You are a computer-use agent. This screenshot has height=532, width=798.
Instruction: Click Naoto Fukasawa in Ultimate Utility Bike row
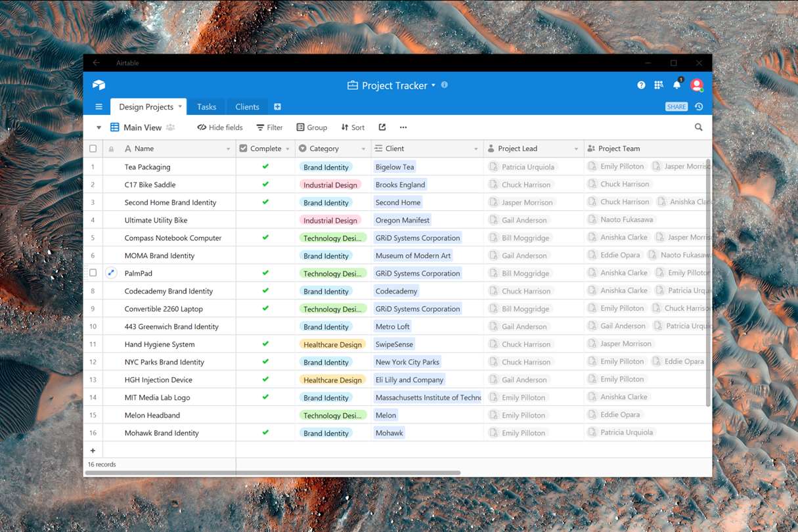point(621,219)
